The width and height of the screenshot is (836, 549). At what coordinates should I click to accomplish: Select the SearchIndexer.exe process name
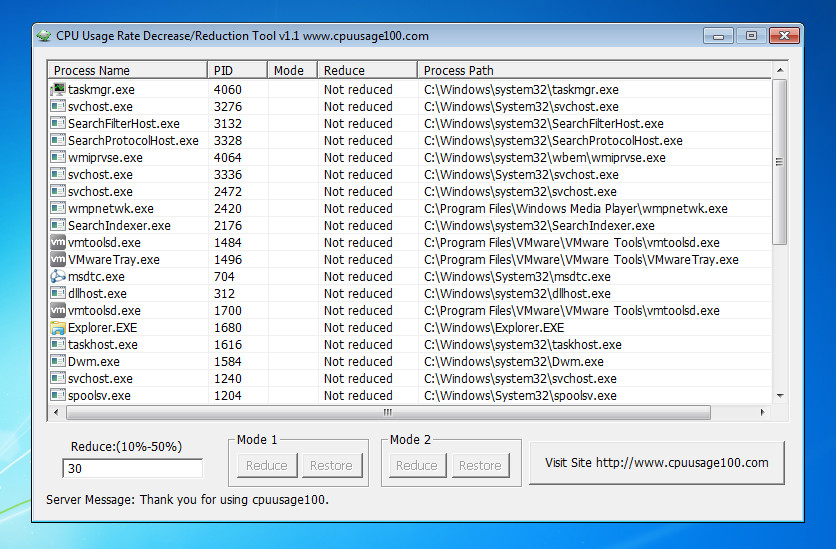click(x=119, y=226)
